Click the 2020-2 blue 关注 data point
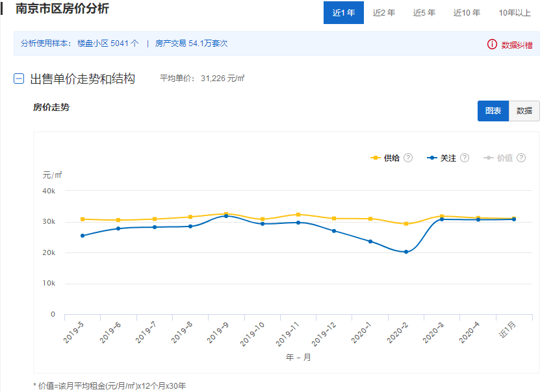This screenshot has height=392, width=553. [406, 252]
